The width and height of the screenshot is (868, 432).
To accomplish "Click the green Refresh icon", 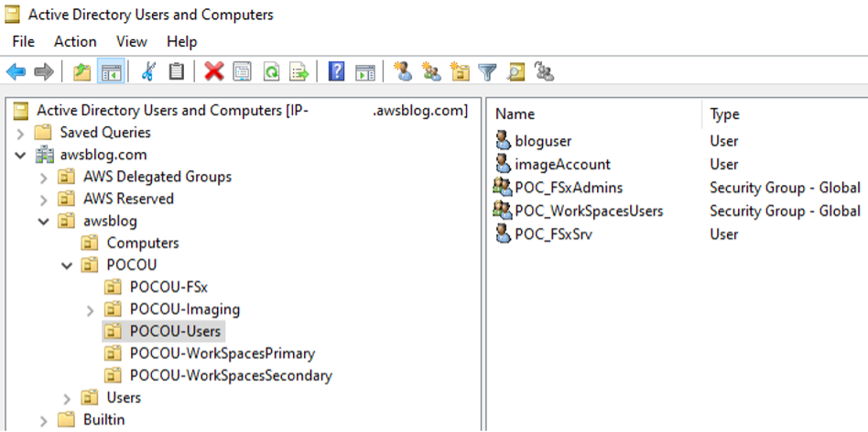I will coord(271,72).
